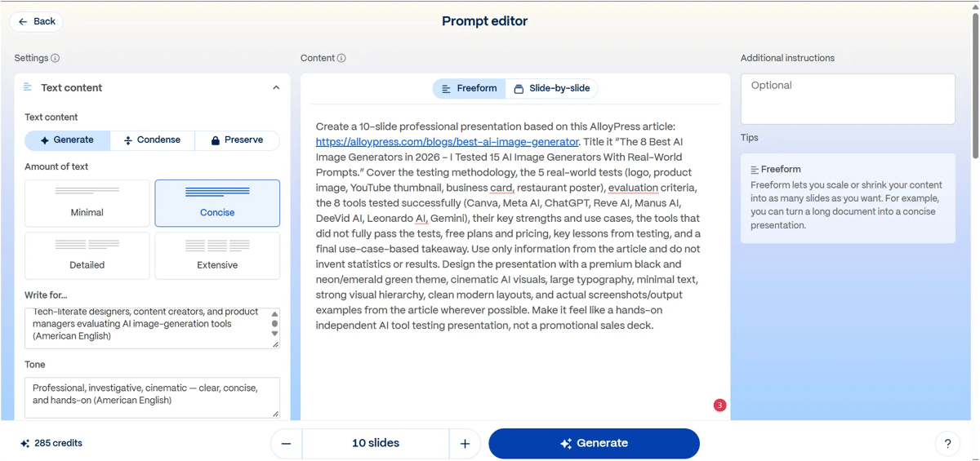Click the Additional instructions Optional field
This screenshot has height=461, width=980.
(x=848, y=99)
